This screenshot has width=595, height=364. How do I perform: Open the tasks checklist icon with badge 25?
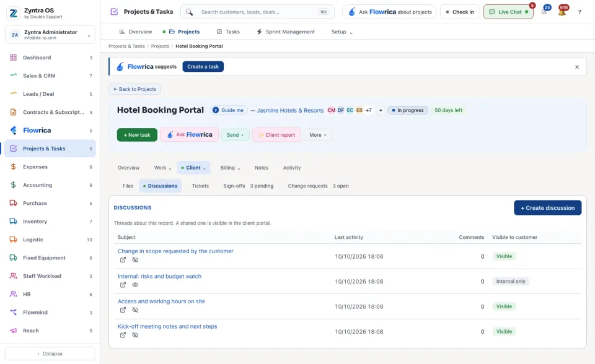(544, 12)
